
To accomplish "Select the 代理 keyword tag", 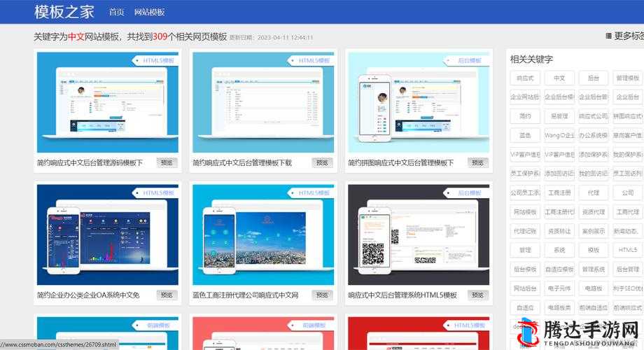I will coord(593,192).
